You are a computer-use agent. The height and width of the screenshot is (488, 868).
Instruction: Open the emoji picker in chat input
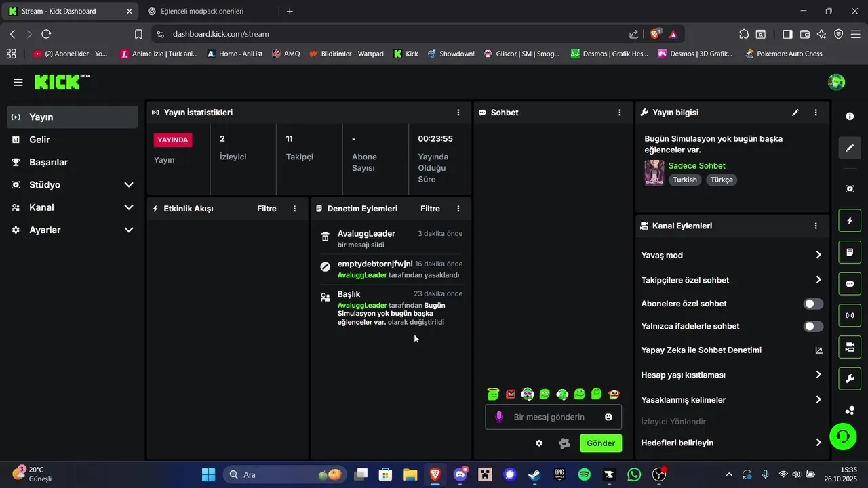coord(608,417)
